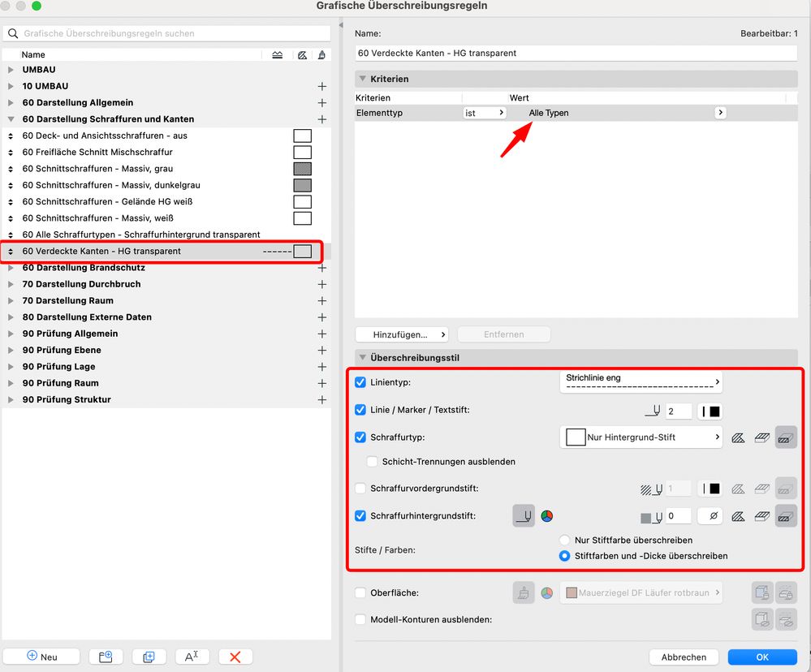
Task: Click the Neu button
Action: (x=41, y=657)
